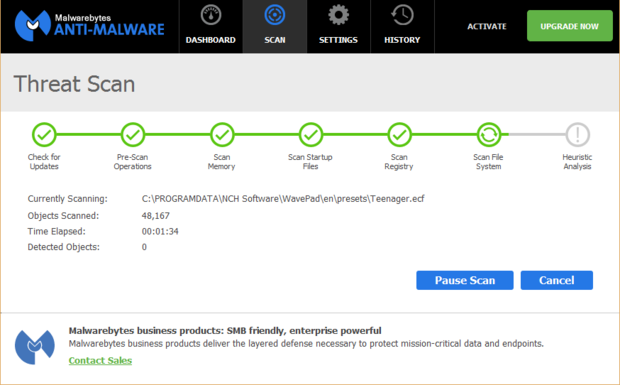Select the Scan target icon
The height and width of the screenshot is (385, 620).
(274, 15)
